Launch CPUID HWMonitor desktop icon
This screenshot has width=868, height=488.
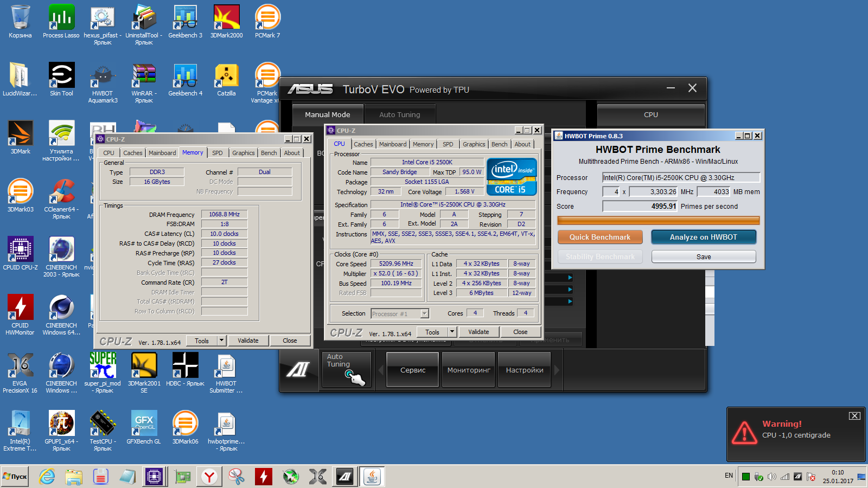pos(20,315)
